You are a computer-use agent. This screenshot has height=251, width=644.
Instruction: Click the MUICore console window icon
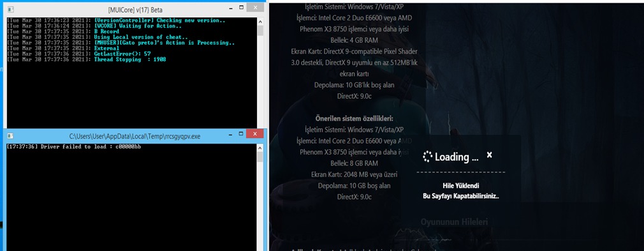point(11,9)
